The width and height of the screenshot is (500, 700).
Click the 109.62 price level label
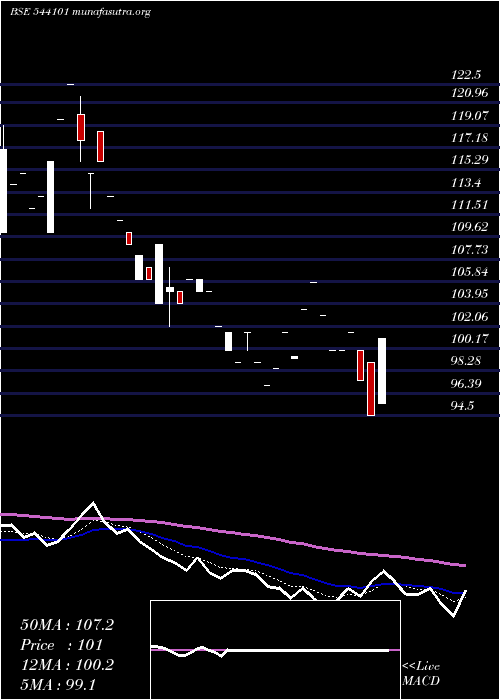(470, 227)
